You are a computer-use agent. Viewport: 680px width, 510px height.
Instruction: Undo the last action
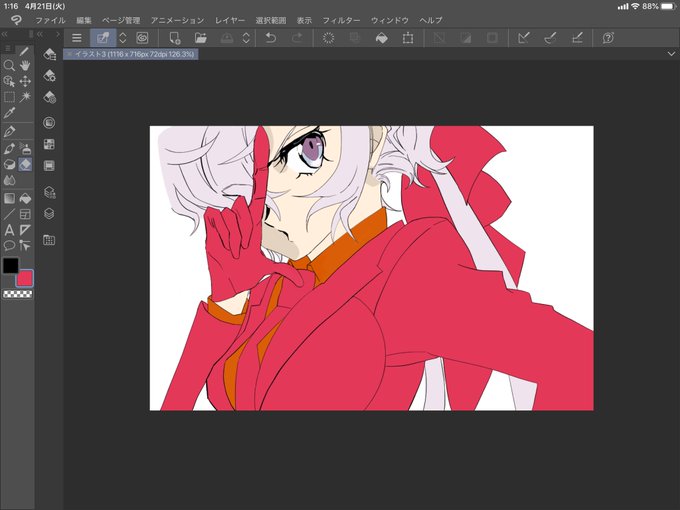point(271,38)
